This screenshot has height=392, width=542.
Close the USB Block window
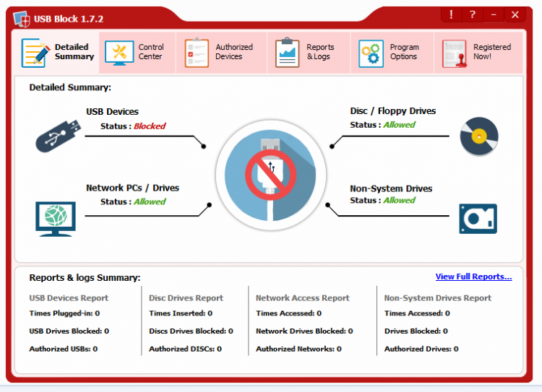click(515, 15)
